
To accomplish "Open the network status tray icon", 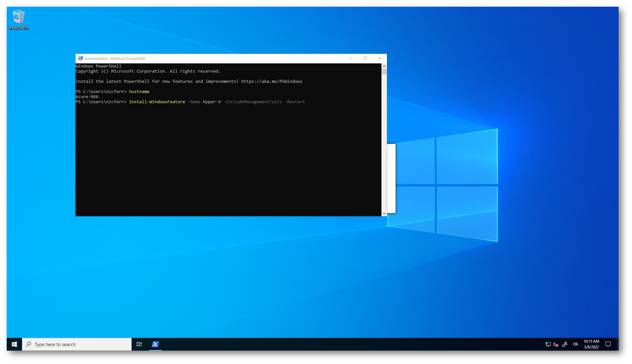I will (548, 344).
